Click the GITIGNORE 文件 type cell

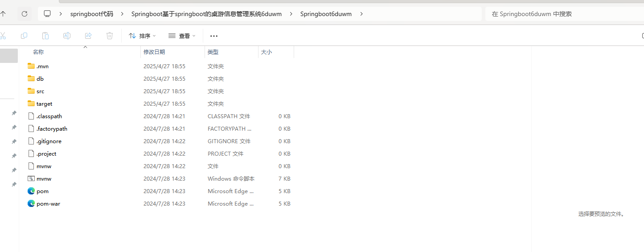click(x=229, y=141)
